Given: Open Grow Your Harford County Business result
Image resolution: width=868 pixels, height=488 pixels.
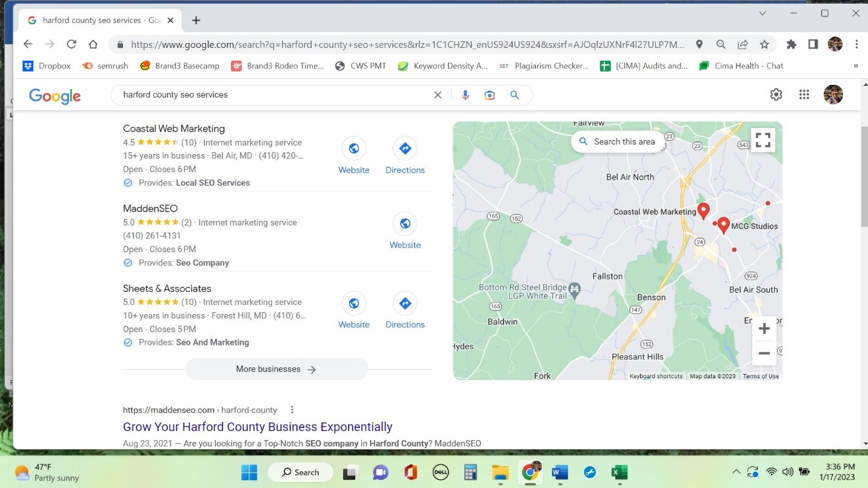Looking at the screenshot, I should point(258,427).
